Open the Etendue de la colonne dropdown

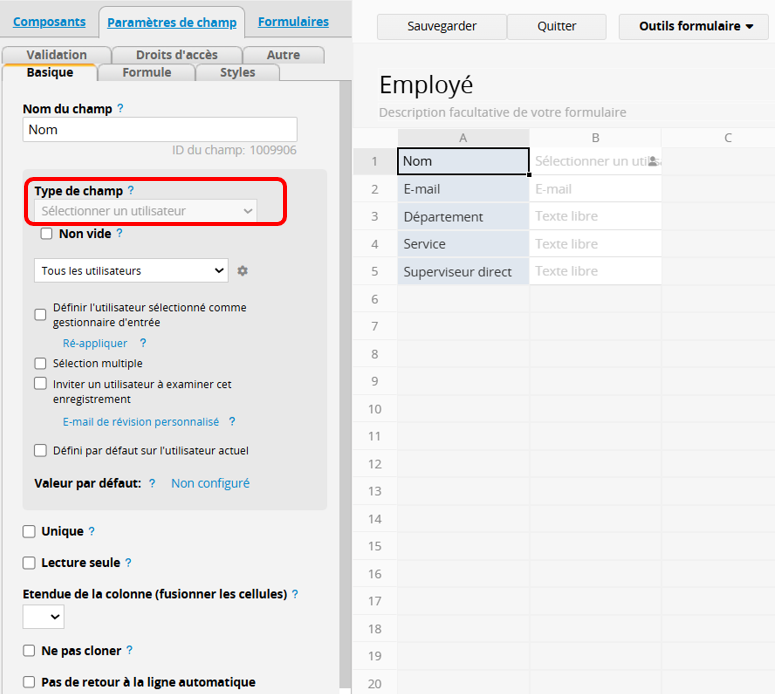pos(43,617)
